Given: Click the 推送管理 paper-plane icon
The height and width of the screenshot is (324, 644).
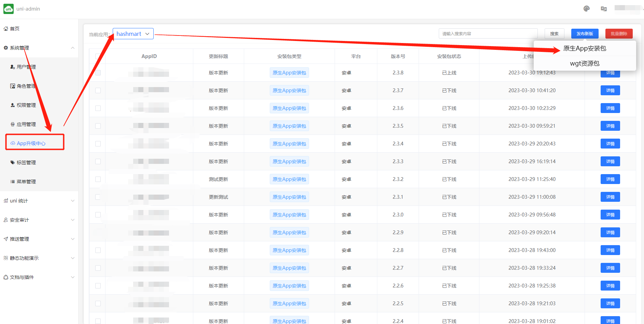Looking at the screenshot, I should coord(6,239).
